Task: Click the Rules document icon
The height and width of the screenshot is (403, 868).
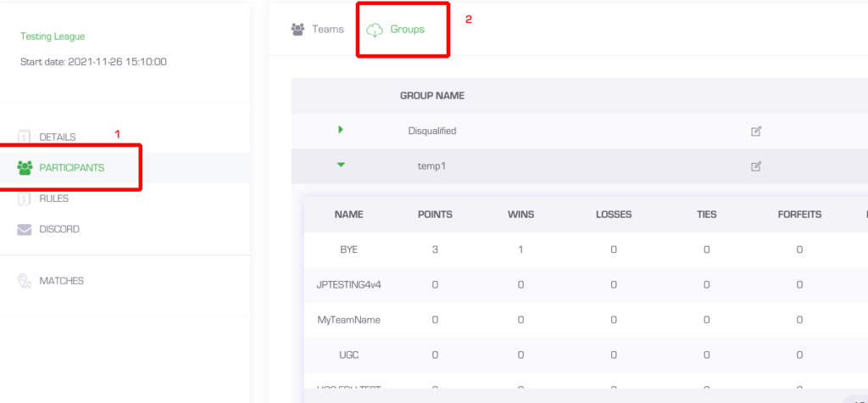Action: coord(24,199)
